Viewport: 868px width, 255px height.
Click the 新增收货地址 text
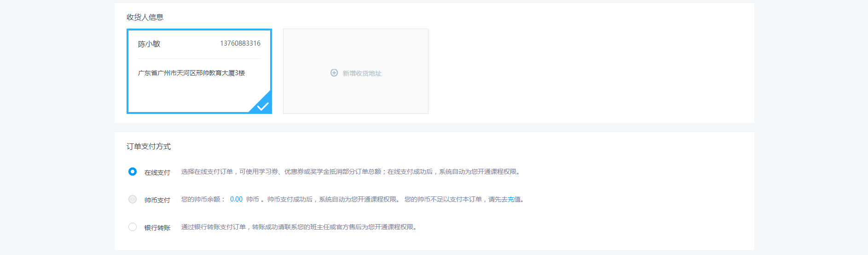point(362,73)
